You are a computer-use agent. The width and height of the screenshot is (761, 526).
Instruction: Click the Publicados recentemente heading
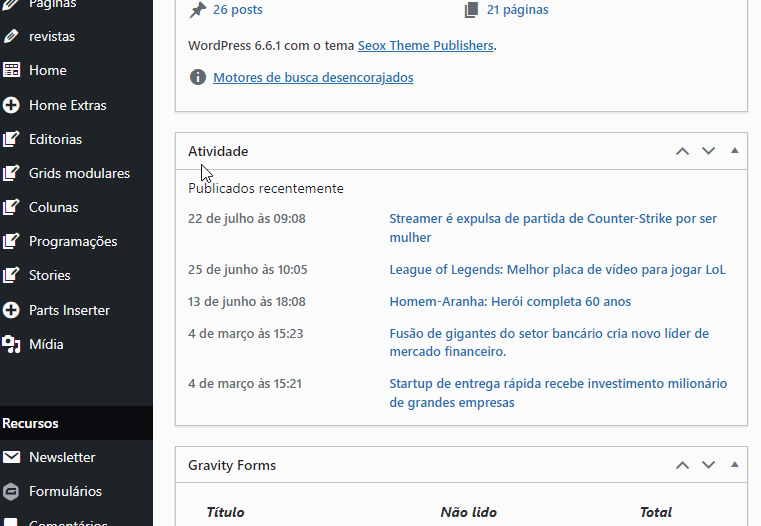click(265, 188)
